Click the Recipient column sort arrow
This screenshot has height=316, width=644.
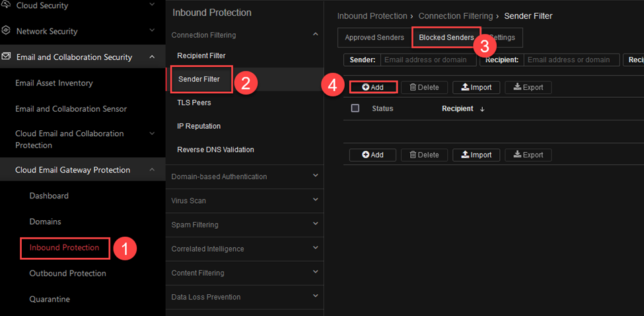pos(482,109)
